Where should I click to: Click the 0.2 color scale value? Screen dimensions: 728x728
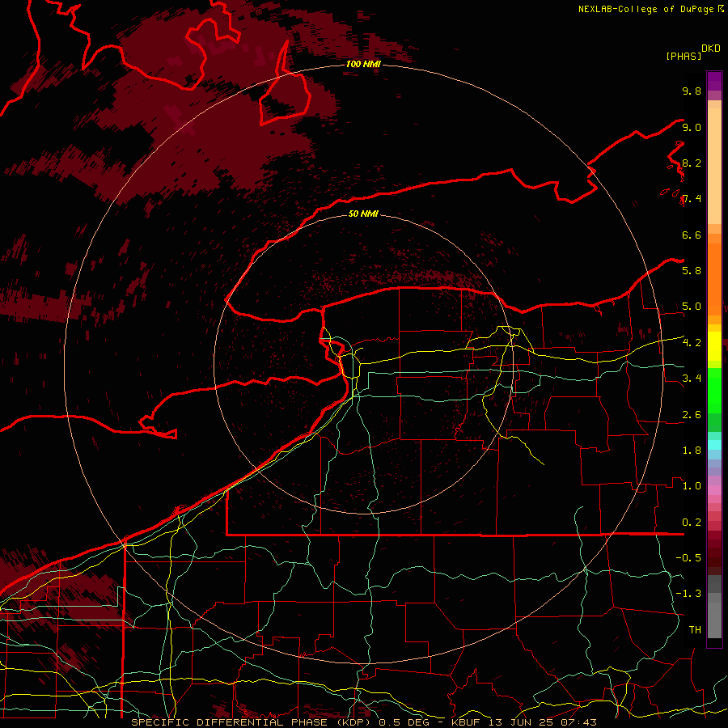point(692,522)
